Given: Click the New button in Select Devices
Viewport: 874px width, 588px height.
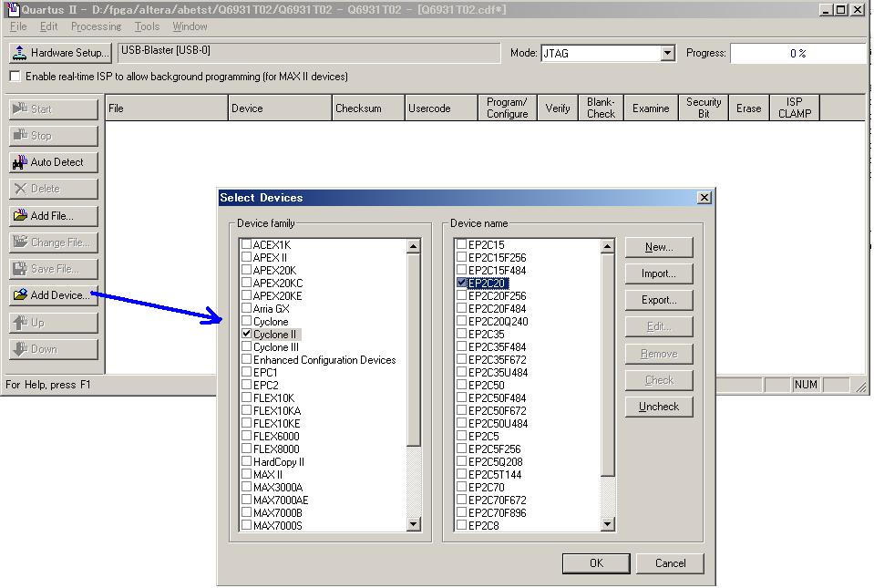Looking at the screenshot, I should tap(659, 247).
